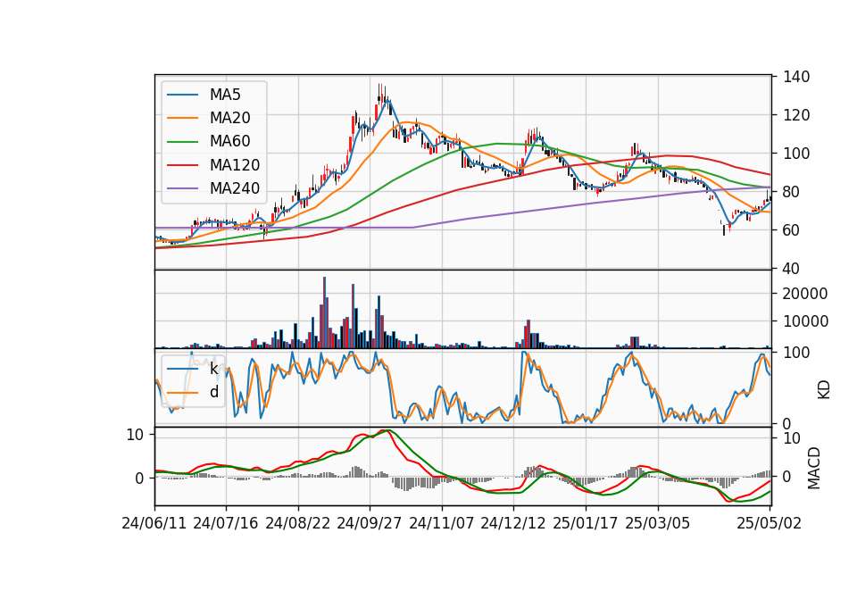Image resolution: width=857 pixels, height=616 pixels.
Task: Click the lowest candlestick near price 58
Action: click(724, 229)
